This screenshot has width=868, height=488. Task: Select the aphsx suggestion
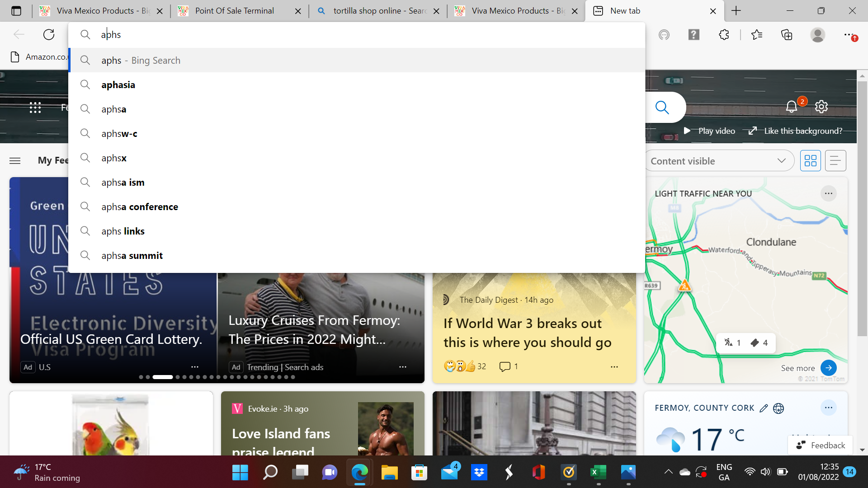[357, 158]
